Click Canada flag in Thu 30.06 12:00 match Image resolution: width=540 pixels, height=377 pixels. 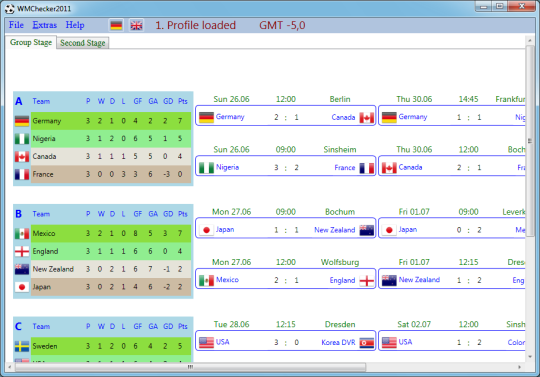tap(389, 168)
